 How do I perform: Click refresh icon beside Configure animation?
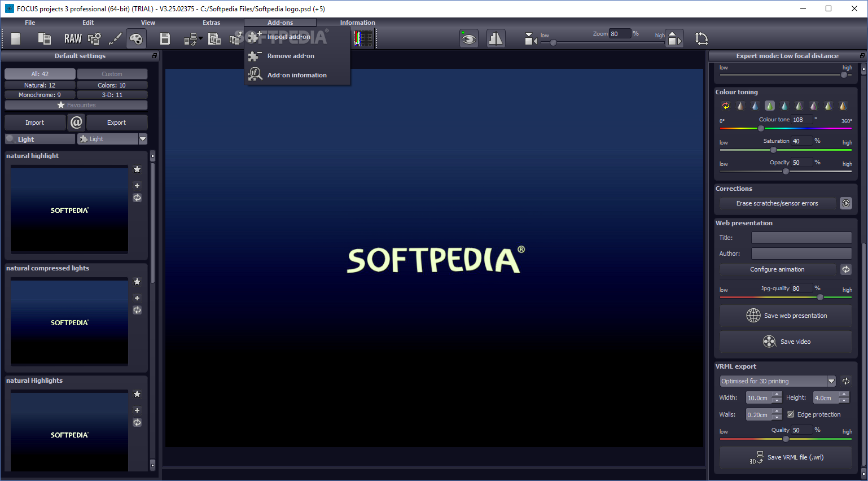point(846,269)
